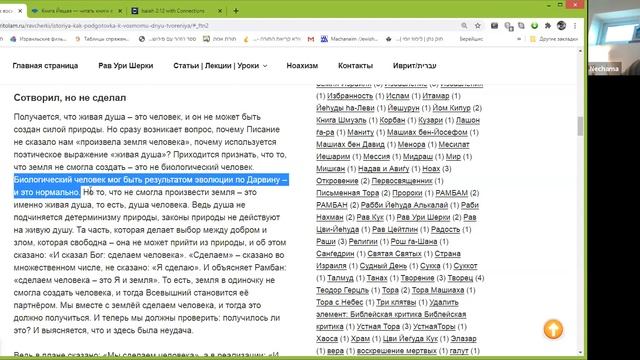This screenshot has width=640, height=360.
Task: Click the scrollbar down arrow
Action: point(580,353)
